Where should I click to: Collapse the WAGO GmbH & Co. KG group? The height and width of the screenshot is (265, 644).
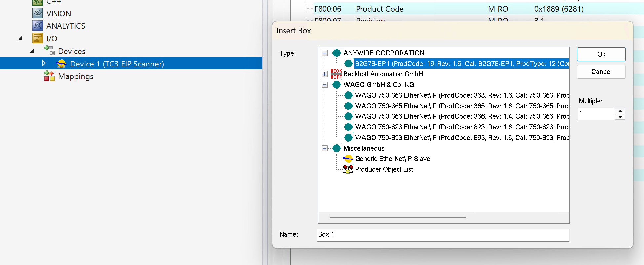pos(325,85)
